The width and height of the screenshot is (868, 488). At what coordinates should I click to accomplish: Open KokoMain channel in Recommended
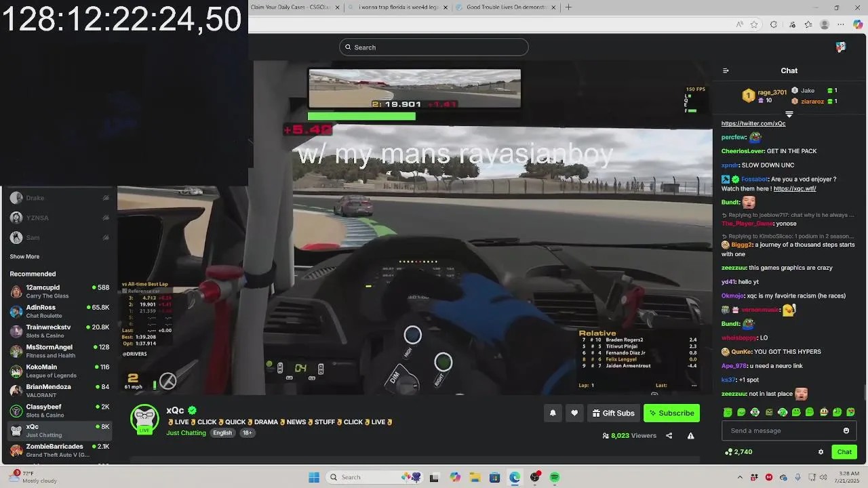(59, 371)
